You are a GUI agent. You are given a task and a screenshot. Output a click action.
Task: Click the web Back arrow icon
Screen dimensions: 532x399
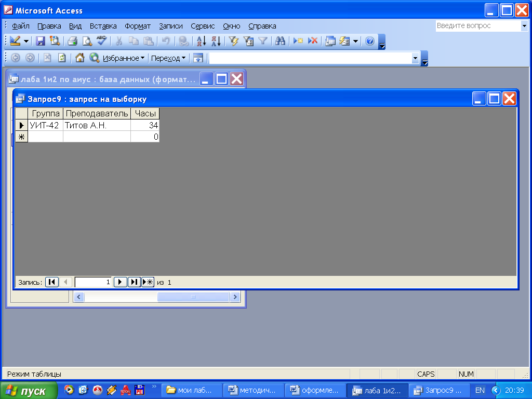[x=16, y=58]
